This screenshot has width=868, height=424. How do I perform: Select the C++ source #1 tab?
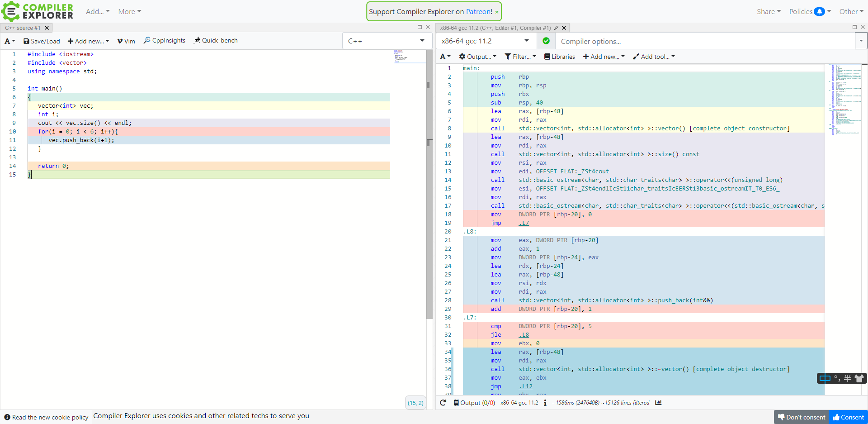(23, 28)
